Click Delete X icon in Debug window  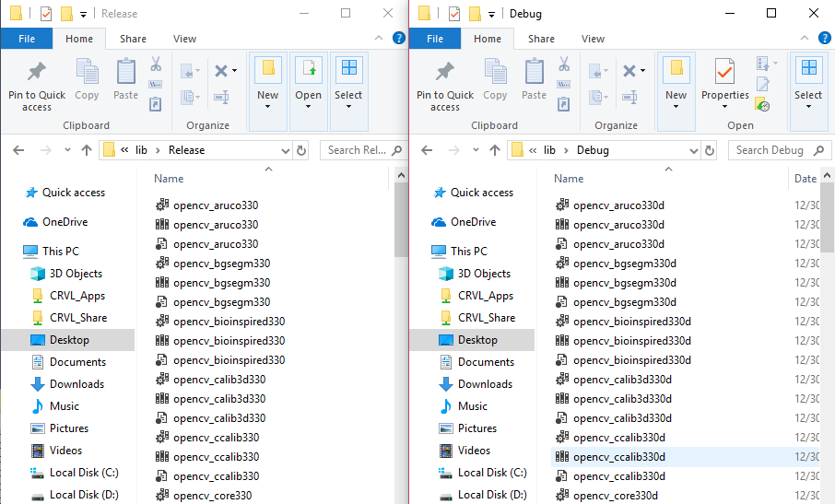pos(629,70)
